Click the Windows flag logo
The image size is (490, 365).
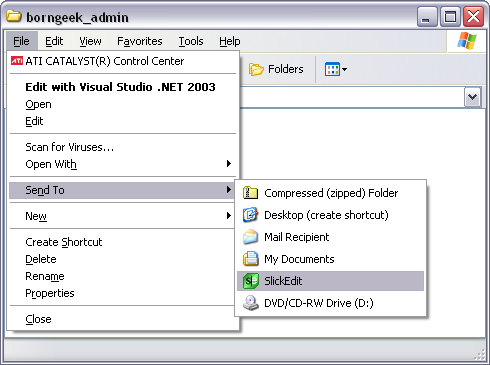coord(467,41)
